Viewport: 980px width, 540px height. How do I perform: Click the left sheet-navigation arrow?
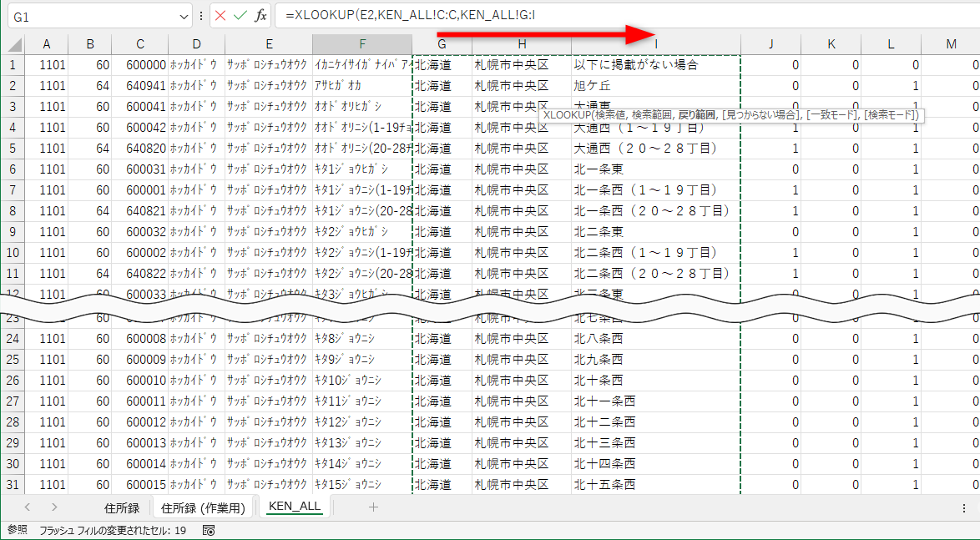(28, 506)
